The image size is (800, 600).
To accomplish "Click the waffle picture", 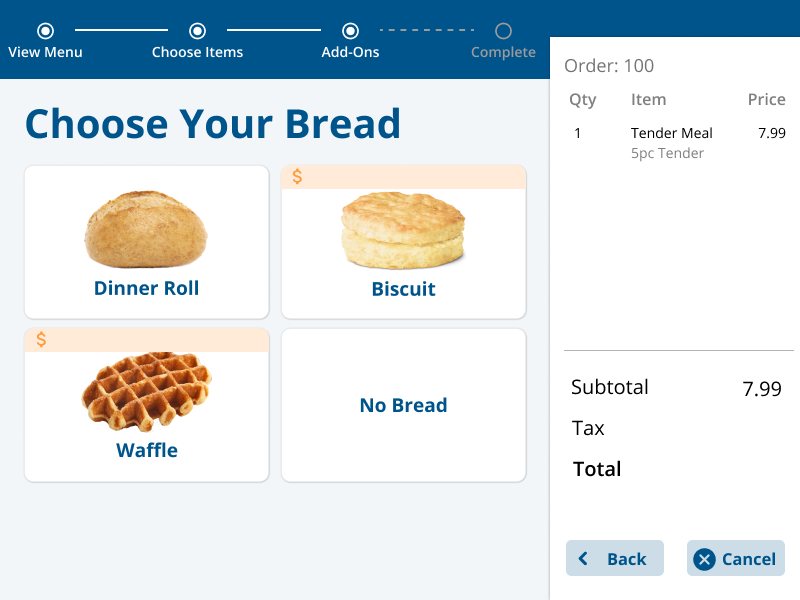I will 146,391.
